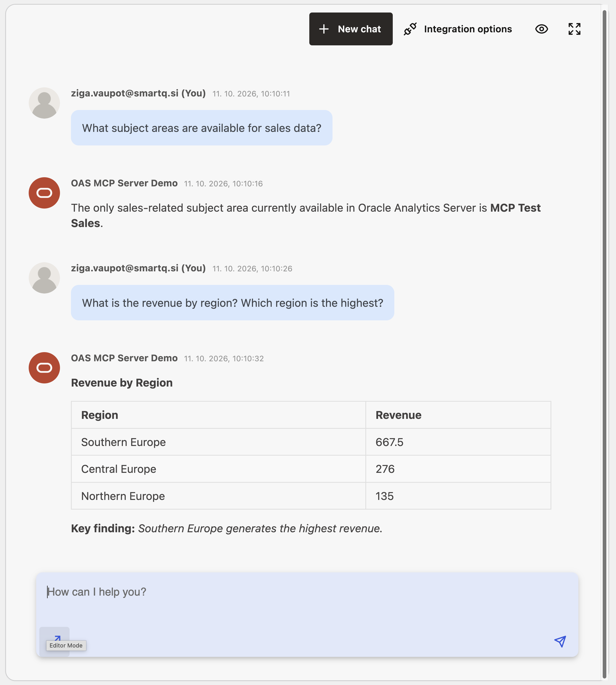Click timestamp '11. 10. 2026, 10:10:11'
Screen dimensions: 616x685
[251, 94]
